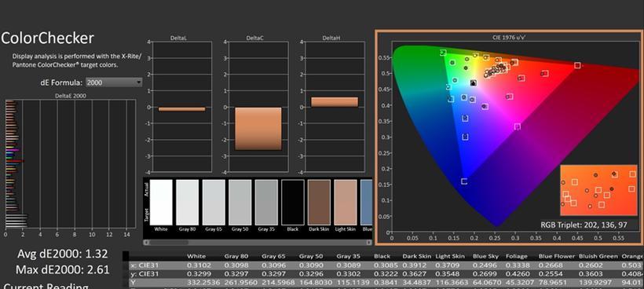Click the Gray 80 column header in table
The height and width of the screenshot is (289, 644).
pyautogui.click(x=236, y=256)
